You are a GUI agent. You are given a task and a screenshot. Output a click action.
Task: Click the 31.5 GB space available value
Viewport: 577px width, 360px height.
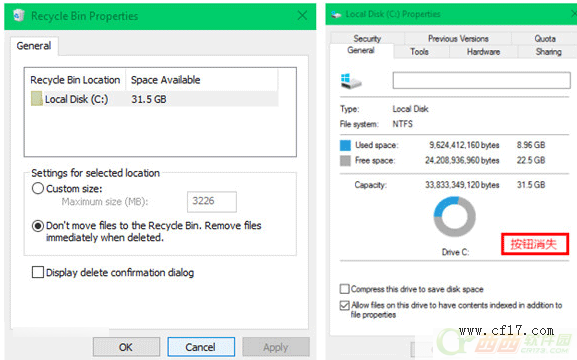point(149,99)
